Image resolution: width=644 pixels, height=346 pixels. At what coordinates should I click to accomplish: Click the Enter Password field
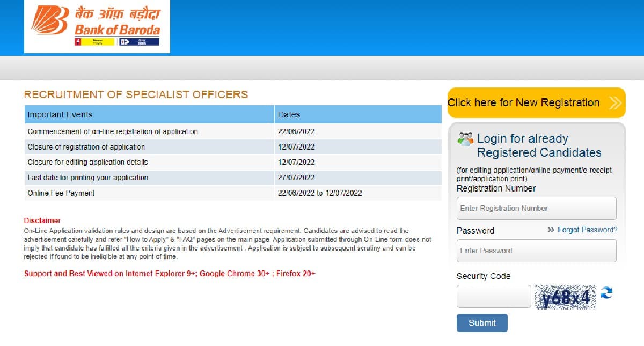click(536, 251)
